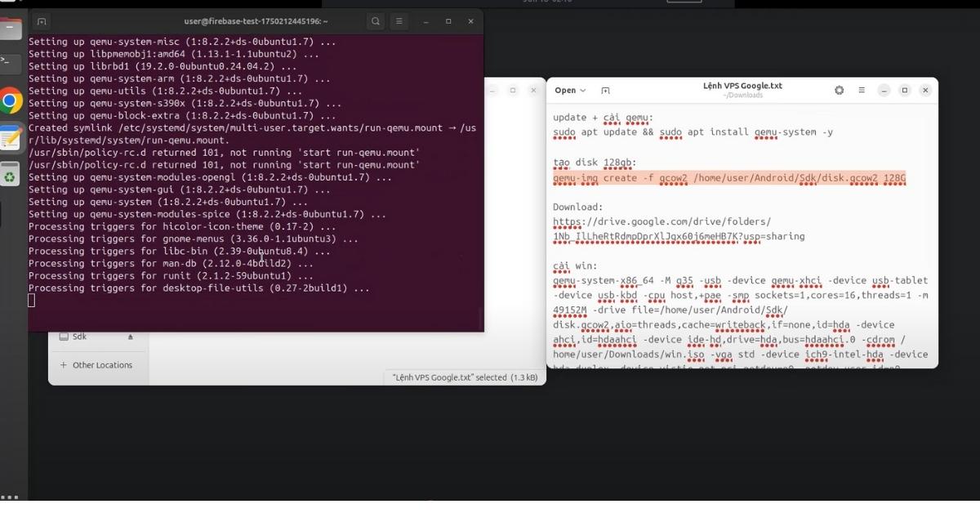Close the terminal window
Screen dimensions: 980x513
pos(470,21)
